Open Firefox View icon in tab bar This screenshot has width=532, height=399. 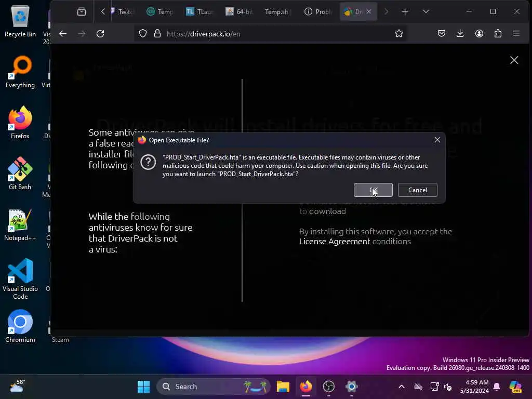point(82,12)
